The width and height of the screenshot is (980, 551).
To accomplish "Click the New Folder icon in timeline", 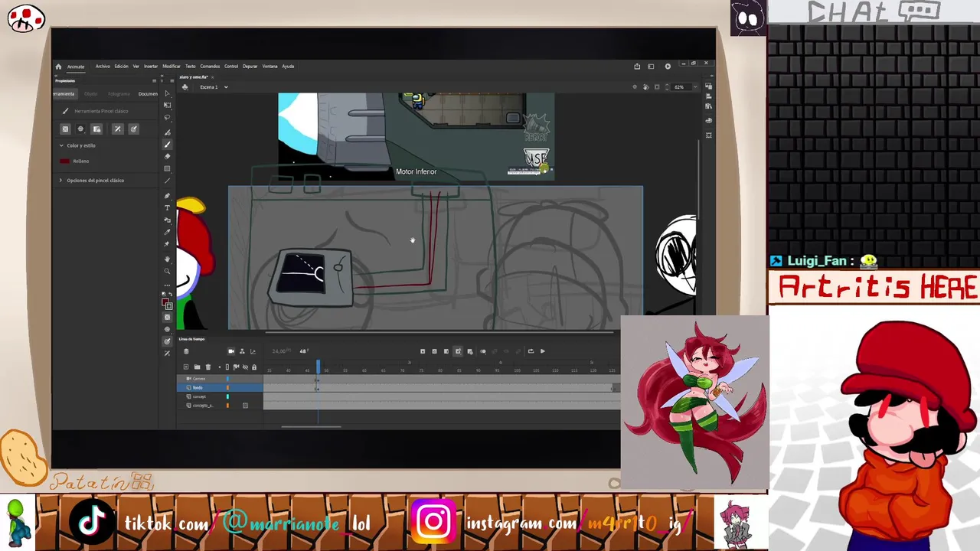I will pos(197,367).
